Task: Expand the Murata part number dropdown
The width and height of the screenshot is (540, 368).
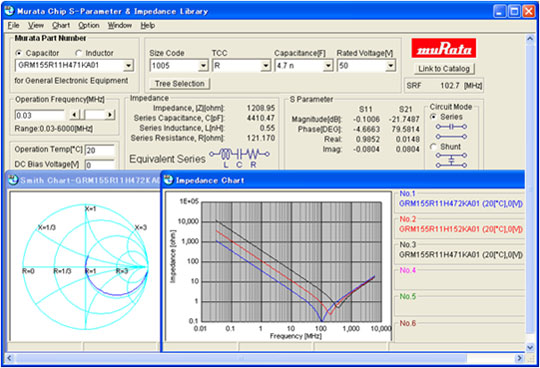Action: click(x=128, y=65)
